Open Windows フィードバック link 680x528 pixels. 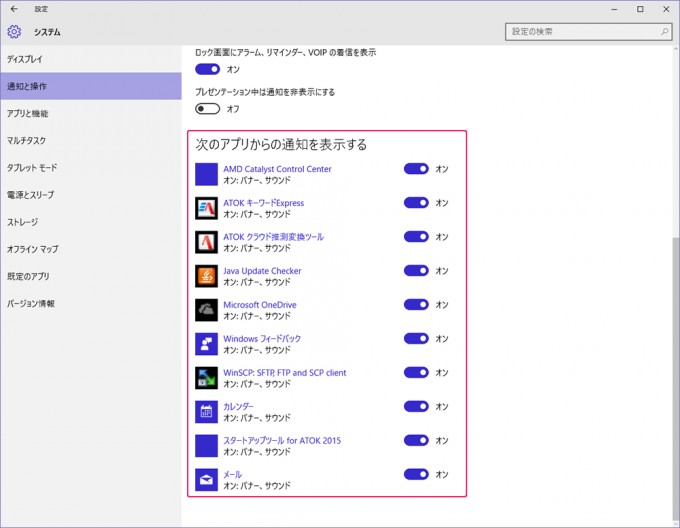[x=262, y=339]
